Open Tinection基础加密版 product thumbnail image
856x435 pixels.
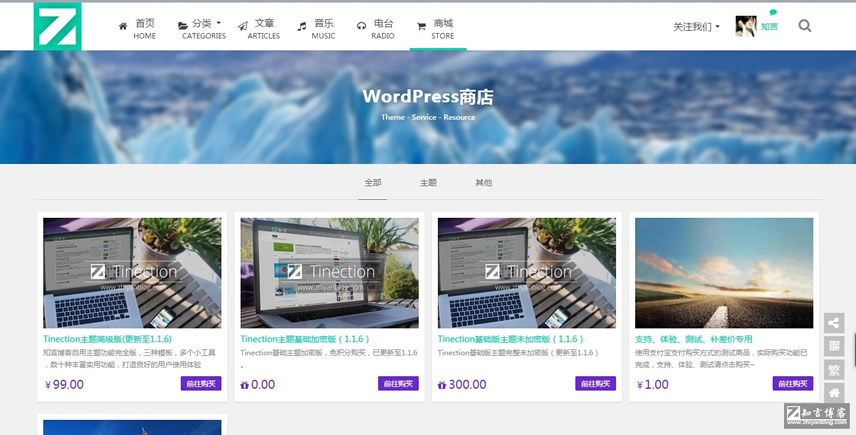click(330, 273)
